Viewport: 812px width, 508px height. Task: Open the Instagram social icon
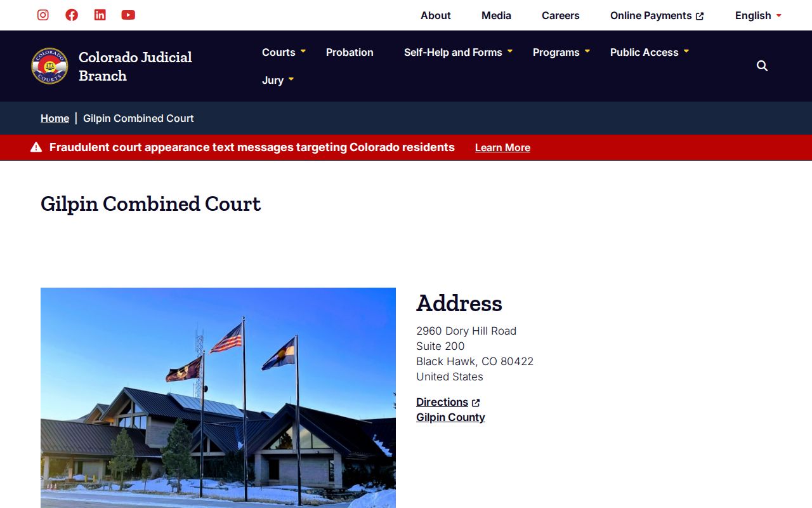pos(43,15)
